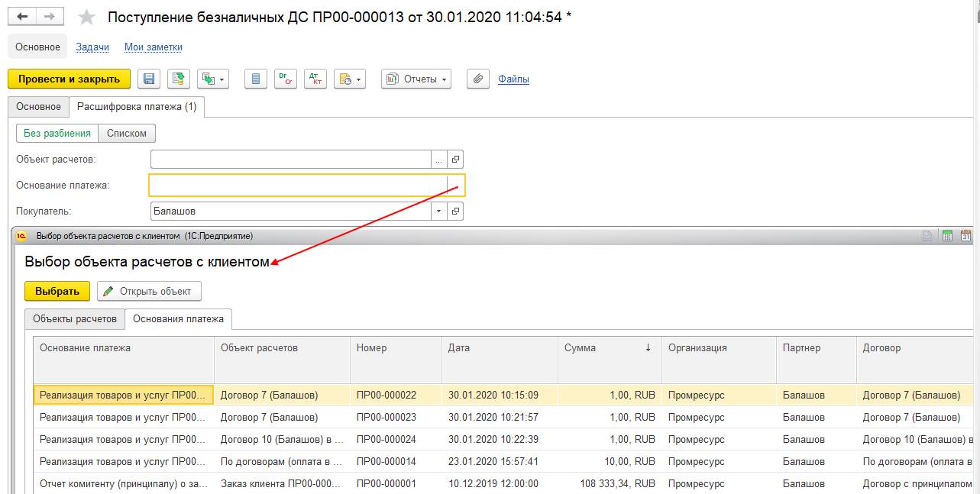The image size is (980, 494).
Task: Click the Отчет комитенту (принципалу) row cell
Action: 124,483
